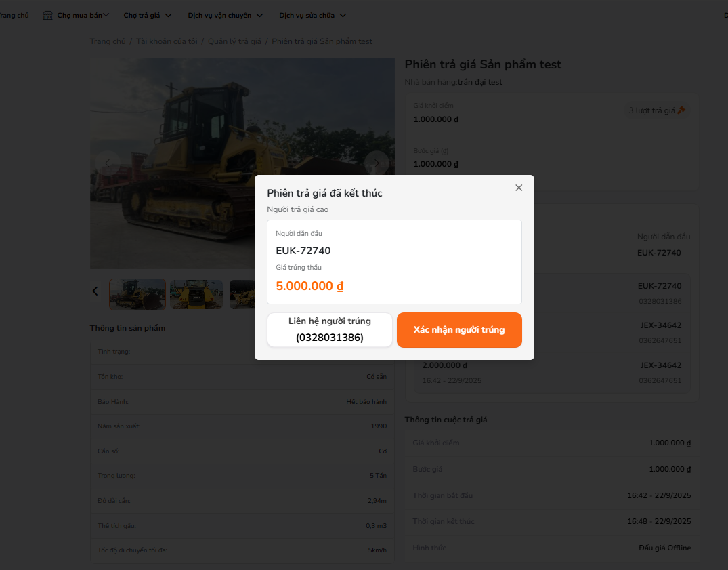This screenshot has height=570, width=728.
Task: Go to Trang chủ breadcrumb link
Action: (108, 41)
